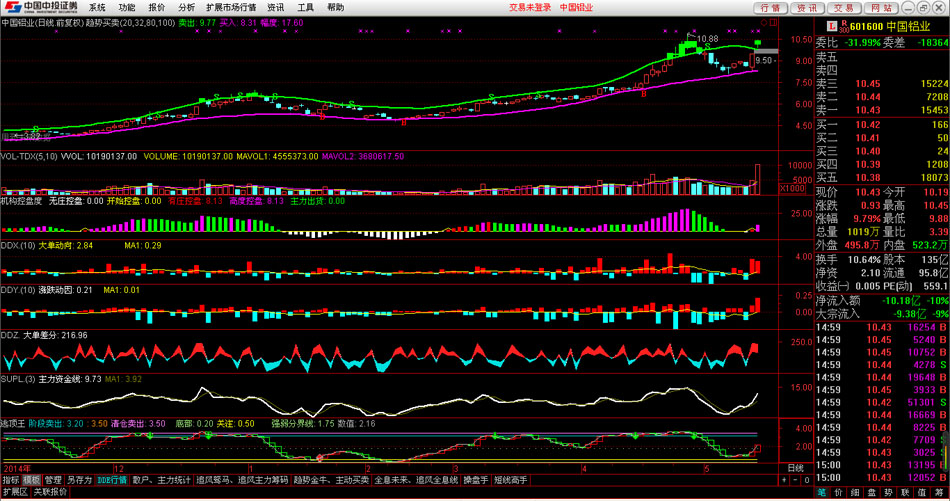
Task: Select the DDE行情 template tab
Action: pos(112,480)
